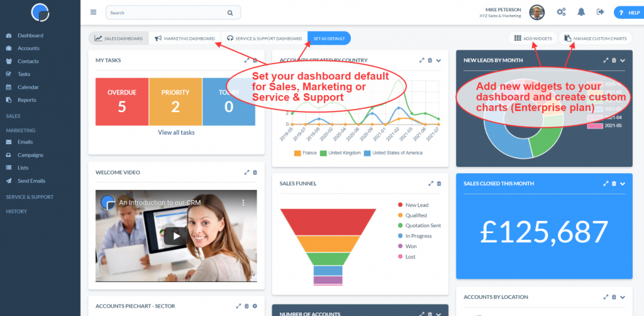The height and width of the screenshot is (316, 644).
Task: Open Dashboard in the sidebar
Action: pyautogui.click(x=30, y=35)
